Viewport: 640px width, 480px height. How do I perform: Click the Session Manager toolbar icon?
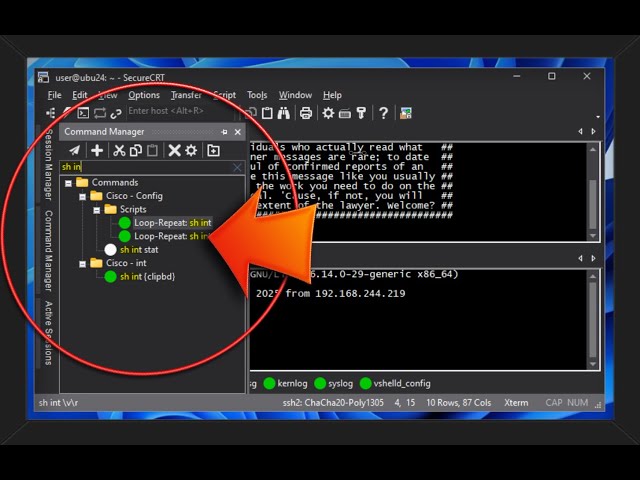tap(51, 113)
